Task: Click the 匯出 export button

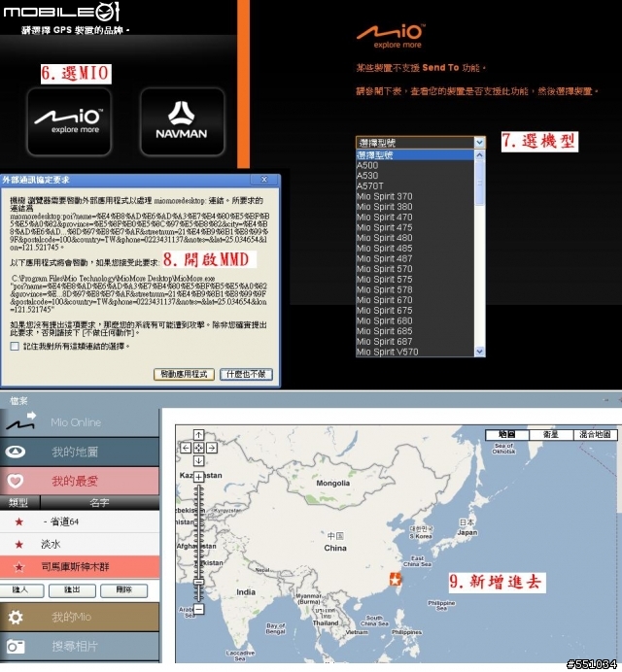Action: pyautogui.click(x=72, y=590)
